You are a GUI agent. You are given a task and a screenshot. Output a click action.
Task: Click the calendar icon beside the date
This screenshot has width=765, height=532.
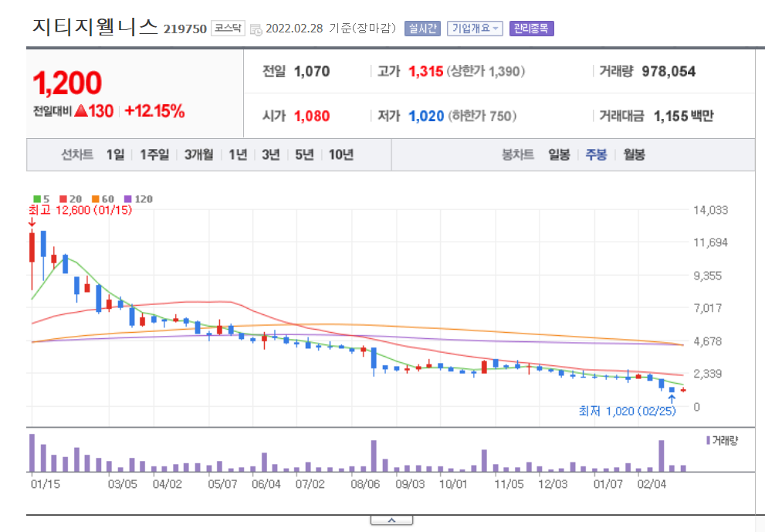[256, 29]
